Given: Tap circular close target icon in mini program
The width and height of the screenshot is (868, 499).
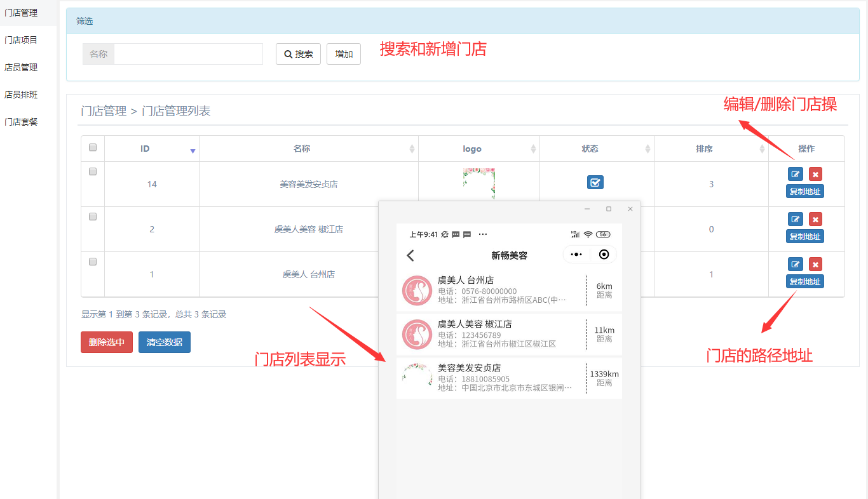Looking at the screenshot, I should click(604, 255).
